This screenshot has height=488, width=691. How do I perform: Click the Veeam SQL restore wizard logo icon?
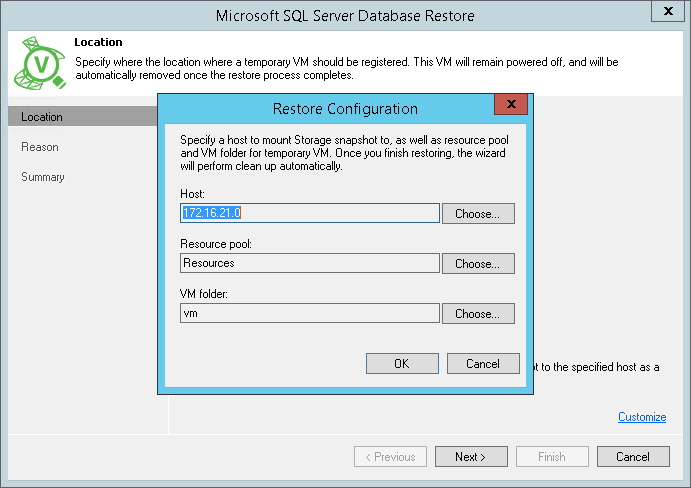tap(40, 63)
